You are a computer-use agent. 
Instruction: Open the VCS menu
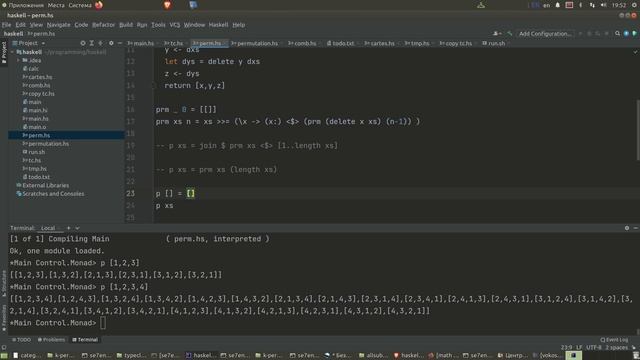tap(175, 24)
